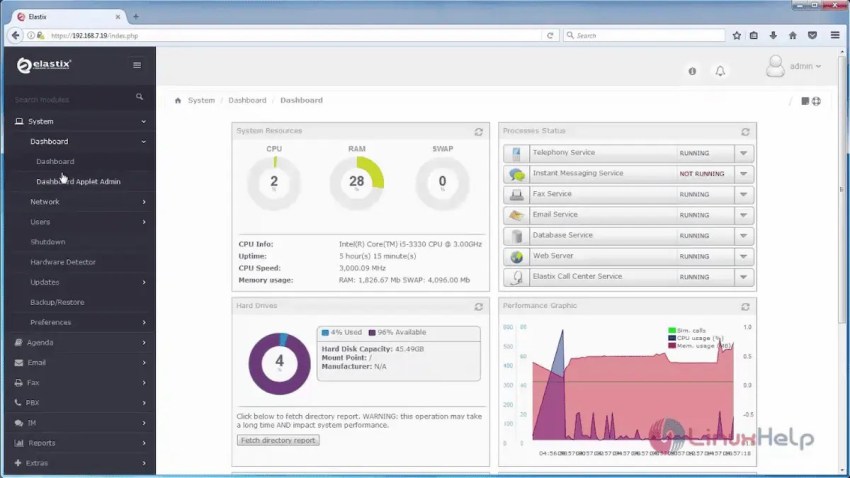850x478 pixels.
Task: Click the search modules magnifier icon
Action: tap(139, 96)
